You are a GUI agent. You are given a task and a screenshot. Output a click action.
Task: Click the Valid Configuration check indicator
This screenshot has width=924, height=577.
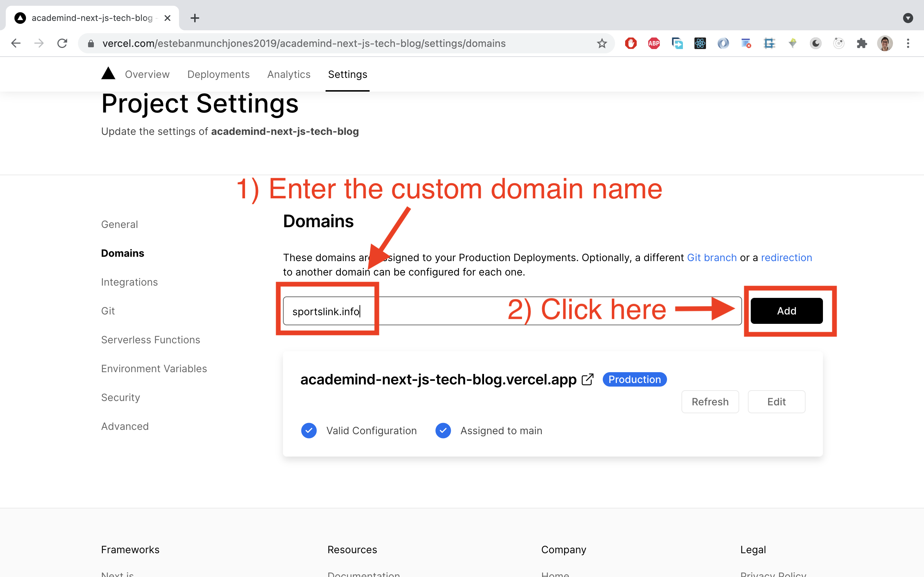pyautogui.click(x=309, y=431)
